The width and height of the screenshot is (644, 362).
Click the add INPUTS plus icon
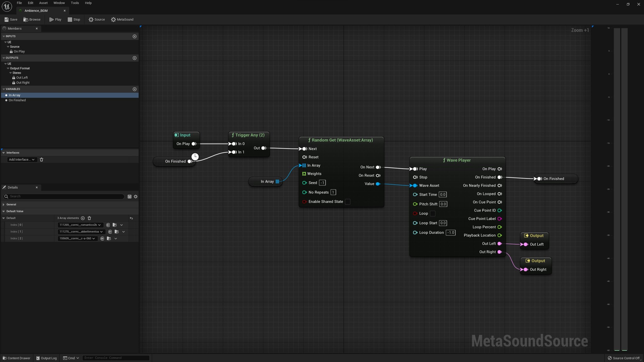pos(134,36)
